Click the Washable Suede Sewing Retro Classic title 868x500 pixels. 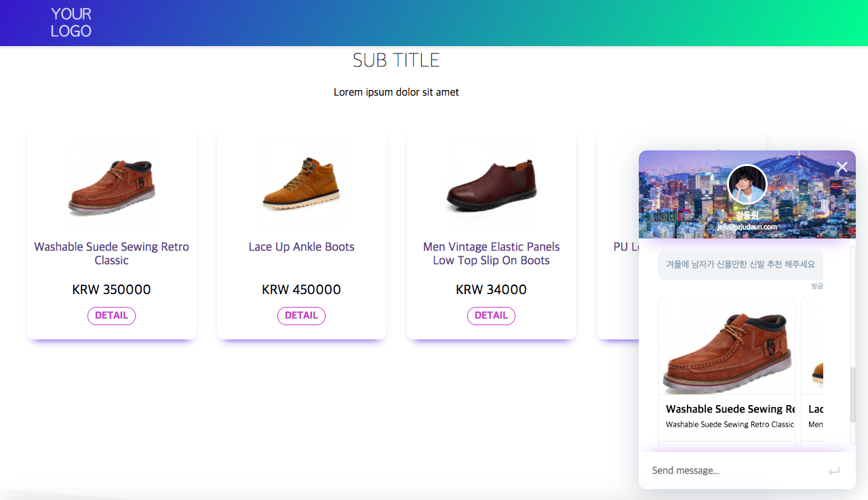pyautogui.click(x=112, y=253)
